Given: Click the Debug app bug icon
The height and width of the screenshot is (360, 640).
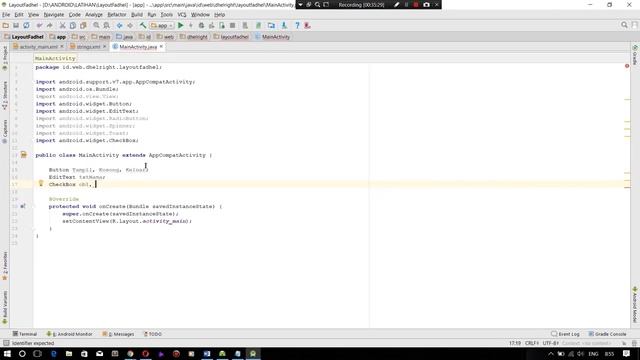Looking at the screenshot, I should (201, 25).
